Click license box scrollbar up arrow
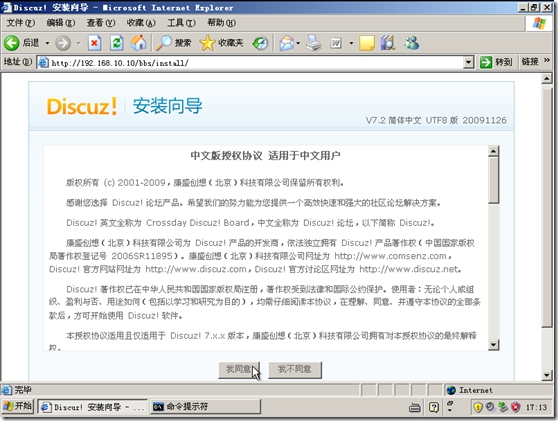Image resolution: width=558 pixels, height=421 pixels. [x=494, y=151]
